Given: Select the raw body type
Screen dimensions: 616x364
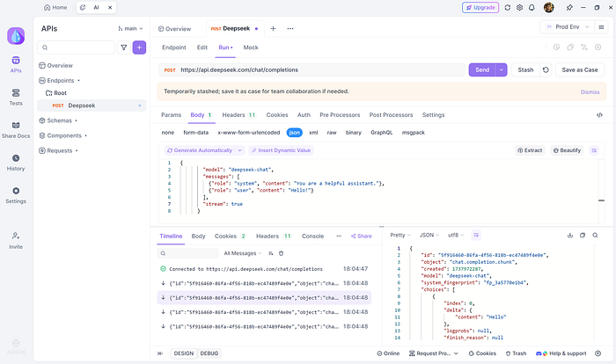Looking at the screenshot, I should click(332, 133).
